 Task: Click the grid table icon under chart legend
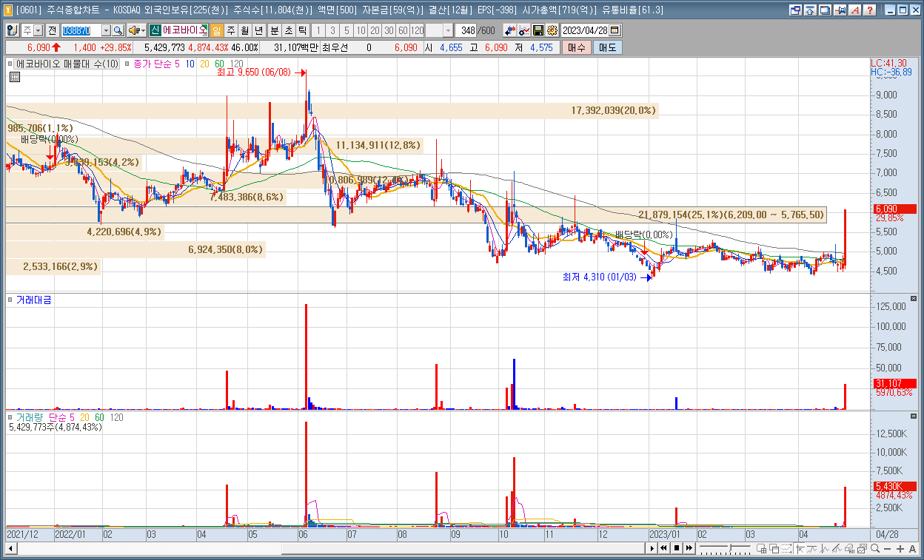click(x=13, y=75)
